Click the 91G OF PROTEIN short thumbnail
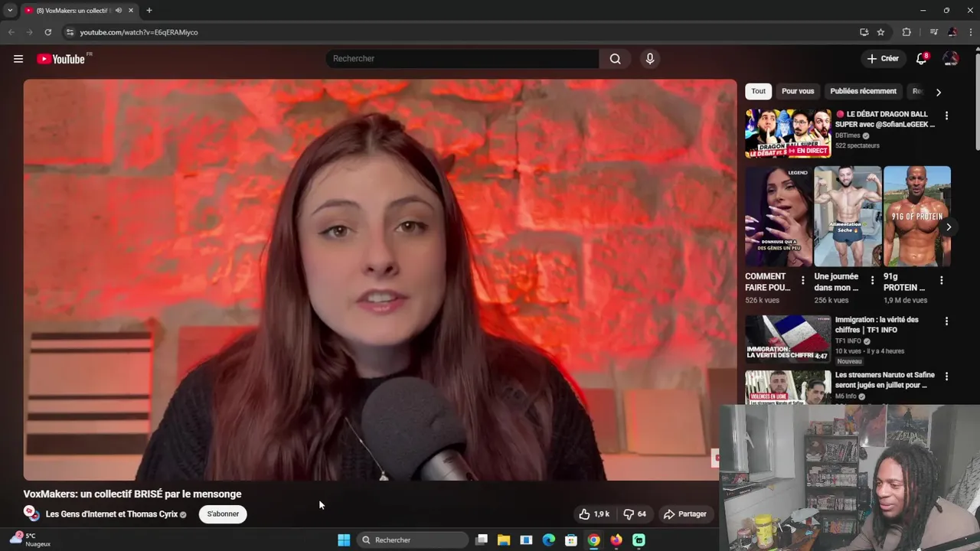 click(917, 217)
